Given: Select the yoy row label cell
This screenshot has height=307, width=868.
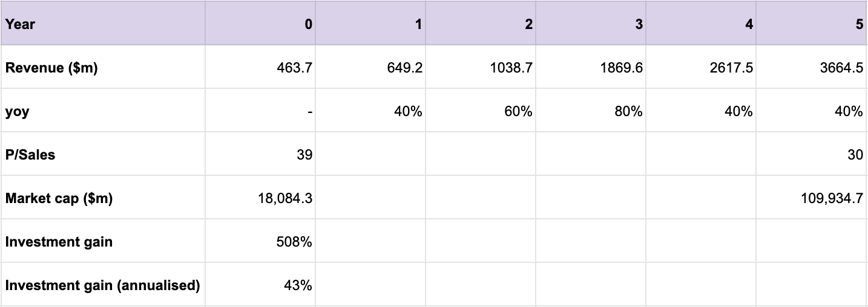Looking at the screenshot, I should coord(103,112).
